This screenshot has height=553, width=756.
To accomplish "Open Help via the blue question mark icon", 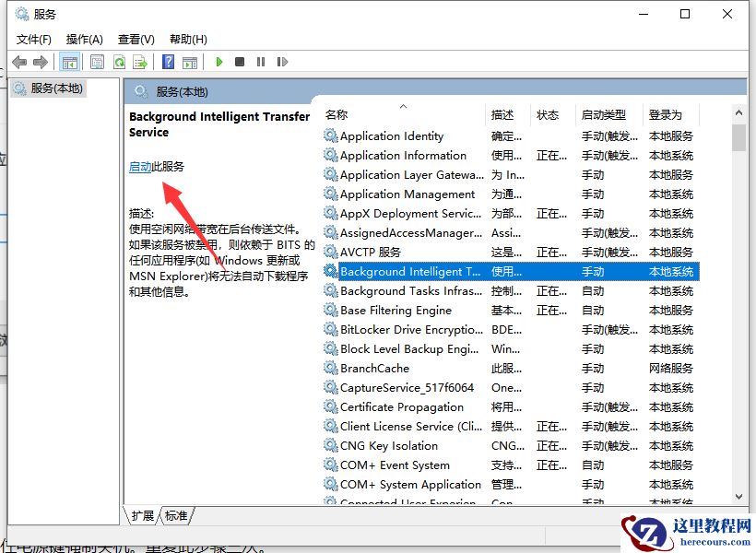I will coord(169,62).
